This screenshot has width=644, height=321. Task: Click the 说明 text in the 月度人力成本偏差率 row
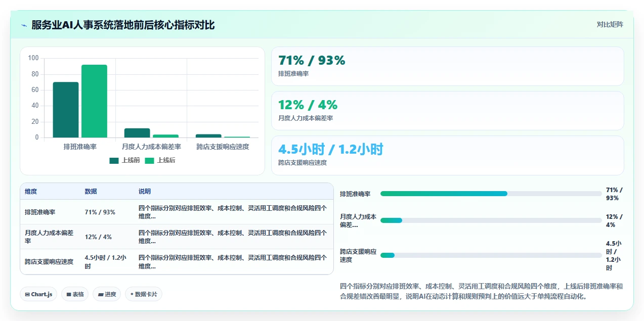pyautogui.click(x=233, y=237)
